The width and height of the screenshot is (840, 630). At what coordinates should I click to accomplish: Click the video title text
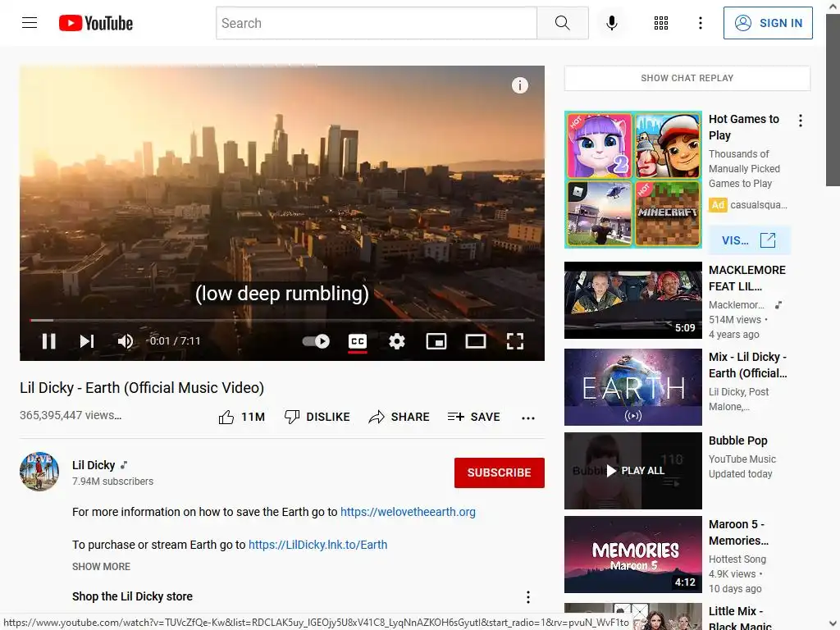(142, 387)
